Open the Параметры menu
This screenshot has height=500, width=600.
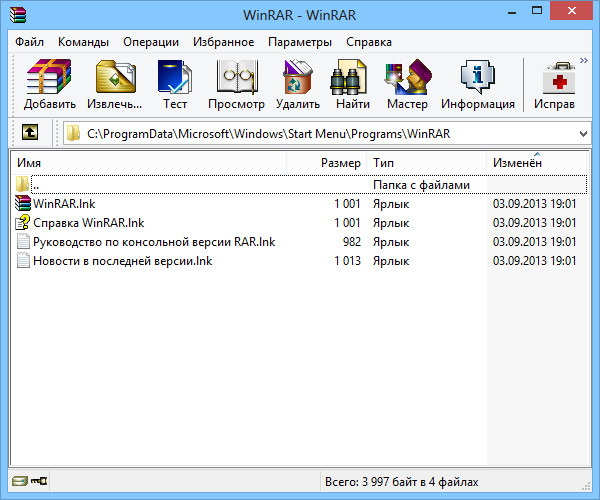[300, 42]
